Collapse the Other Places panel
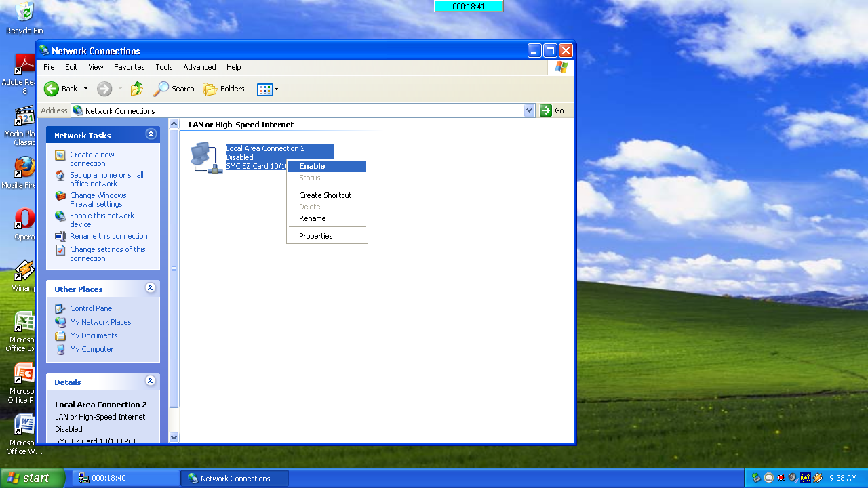 [151, 288]
